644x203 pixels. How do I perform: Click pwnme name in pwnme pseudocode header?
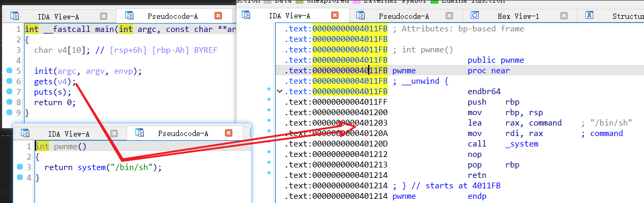[66, 146]
